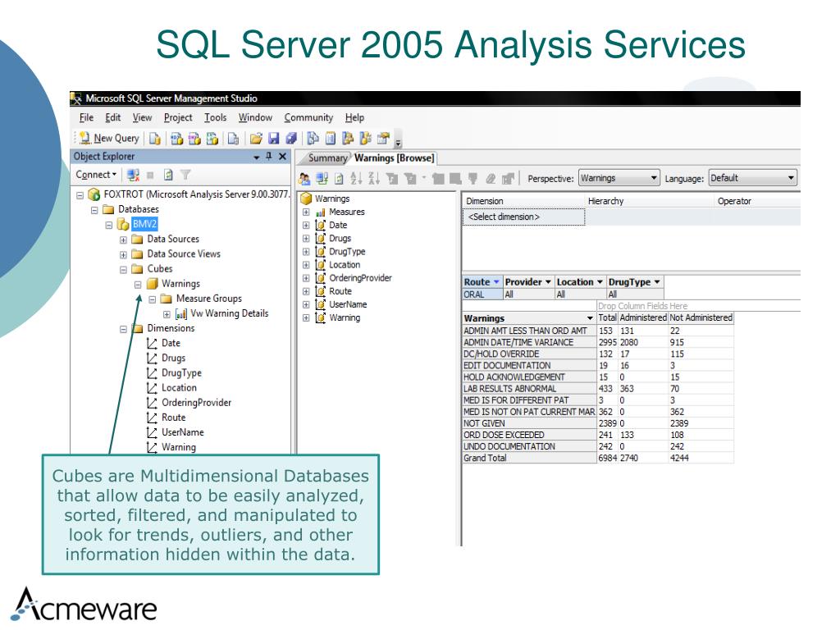840x630 pixels.
Task: Open the View menu
Action: click(x=142, y=117)
